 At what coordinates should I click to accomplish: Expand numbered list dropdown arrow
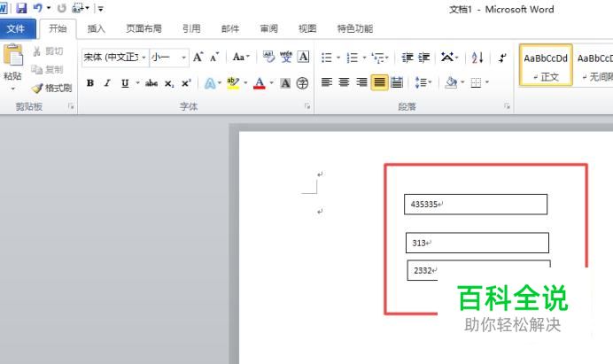click(364, 58)
